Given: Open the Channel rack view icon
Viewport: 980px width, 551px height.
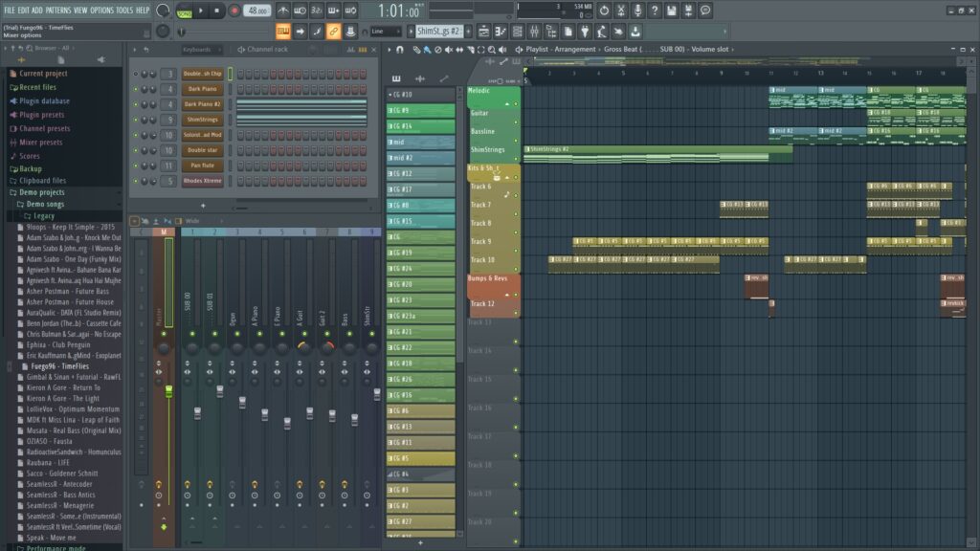Looking at the screenshot, I should coord(518,32).
